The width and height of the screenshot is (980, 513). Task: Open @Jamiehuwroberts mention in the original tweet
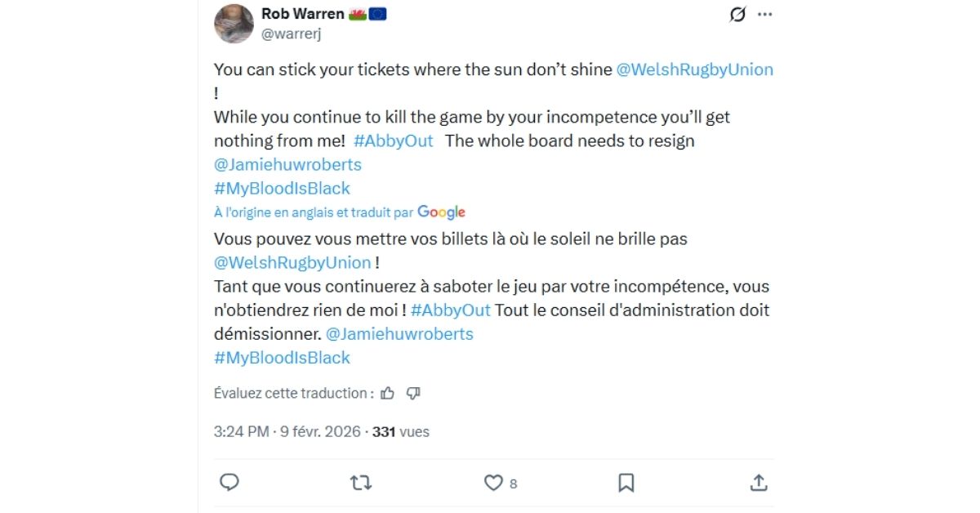click(287, 164)
